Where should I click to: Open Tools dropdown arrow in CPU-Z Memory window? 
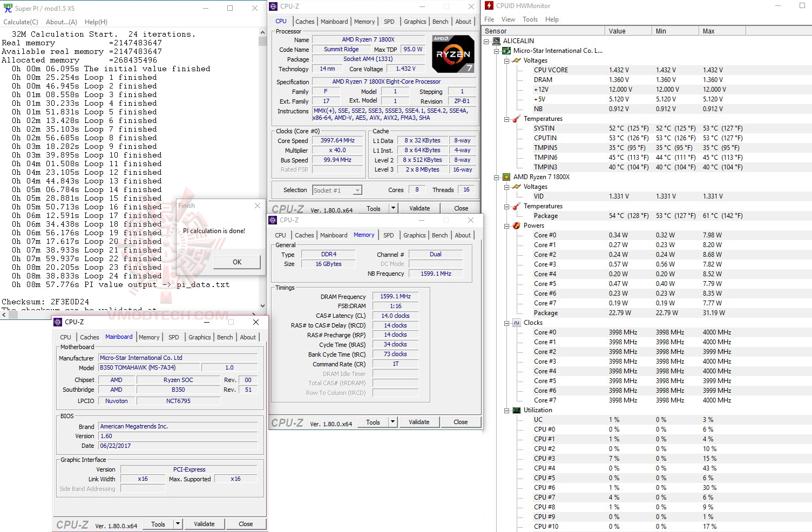[393, 422]
